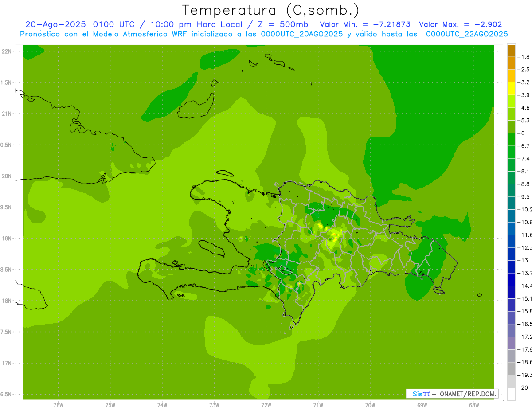Click the '-13.7' colorbar value label
Viewport: 532px width, 411px height.
(525, 273)
